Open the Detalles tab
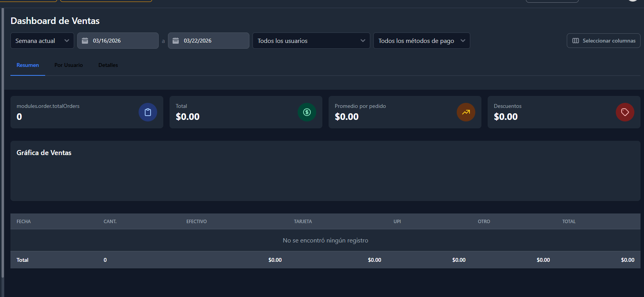 coord(108,65)
